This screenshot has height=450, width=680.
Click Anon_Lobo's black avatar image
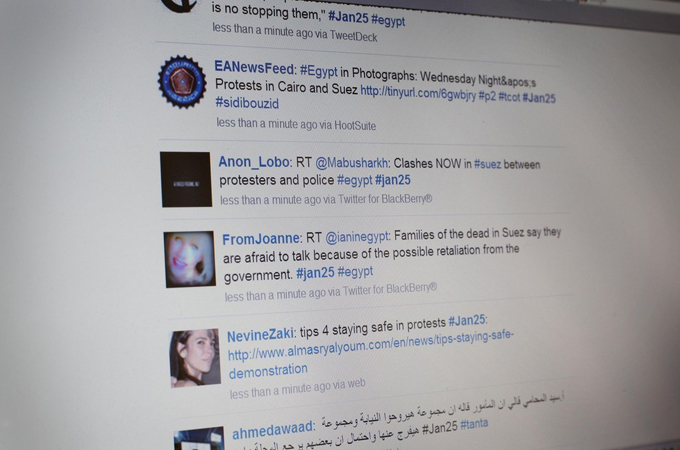pos(186,179)
